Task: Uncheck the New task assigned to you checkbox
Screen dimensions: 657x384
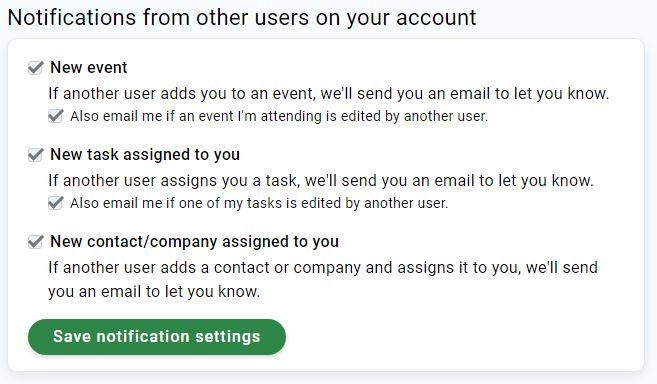Action: tap(36, 155)
